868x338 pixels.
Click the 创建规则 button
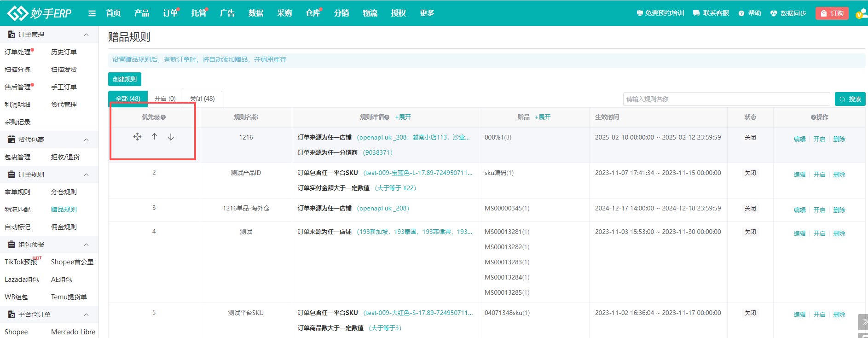125,79
